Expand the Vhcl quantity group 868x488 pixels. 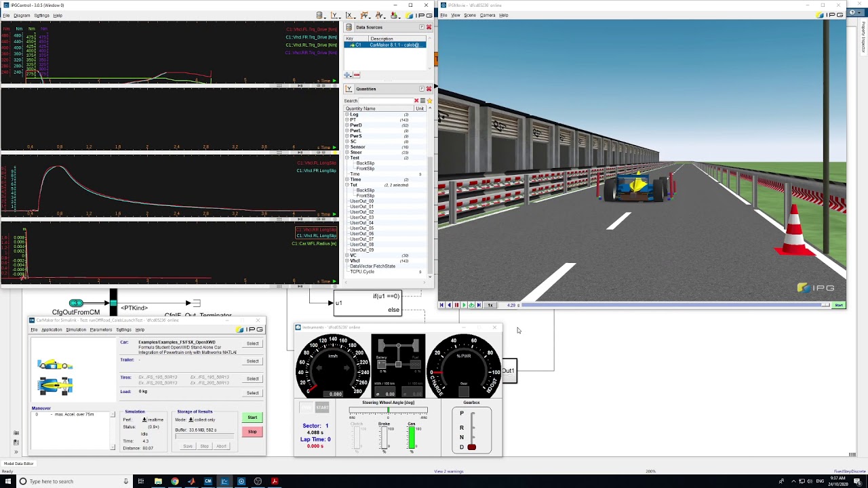pyautogui.click(x=347, y=261)
